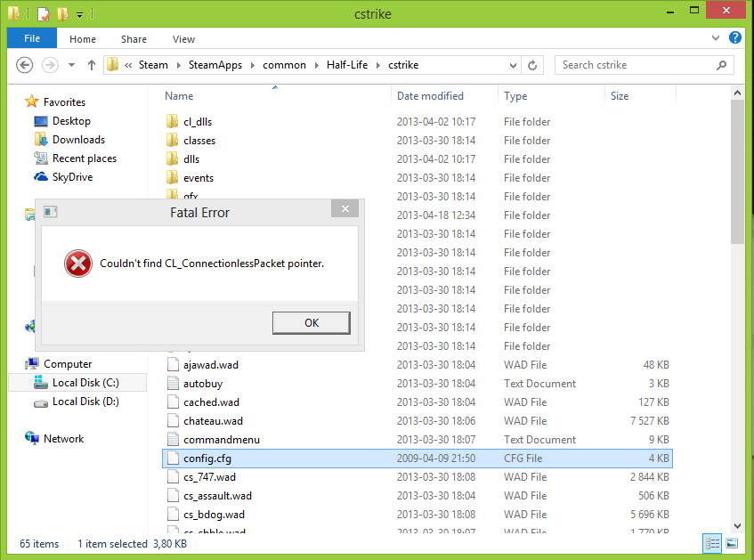Select Network in the navigation pane
Screen dimensions: 754x560
pyautogui.click(x=63, y=439)
